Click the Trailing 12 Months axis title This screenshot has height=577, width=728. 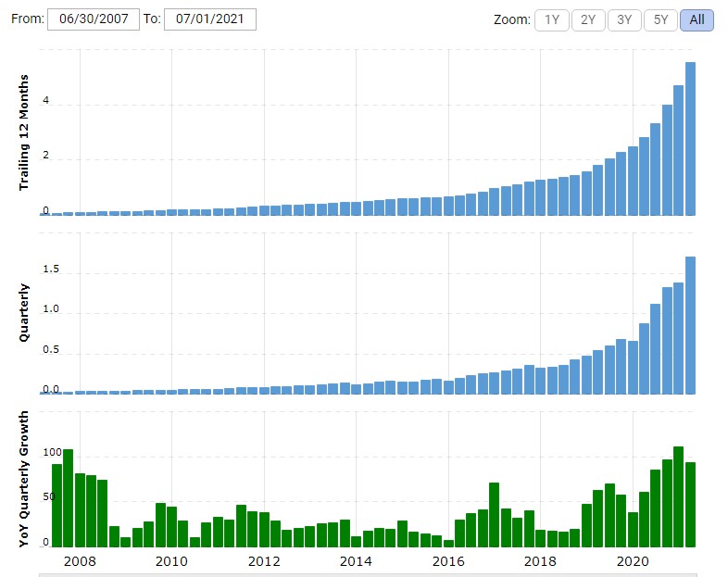point(24,132)
